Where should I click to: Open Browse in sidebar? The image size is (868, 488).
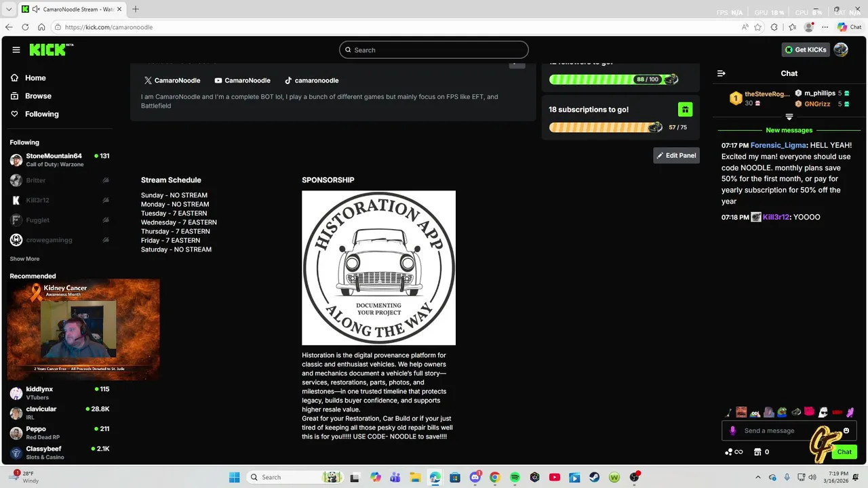pos(31,96)
